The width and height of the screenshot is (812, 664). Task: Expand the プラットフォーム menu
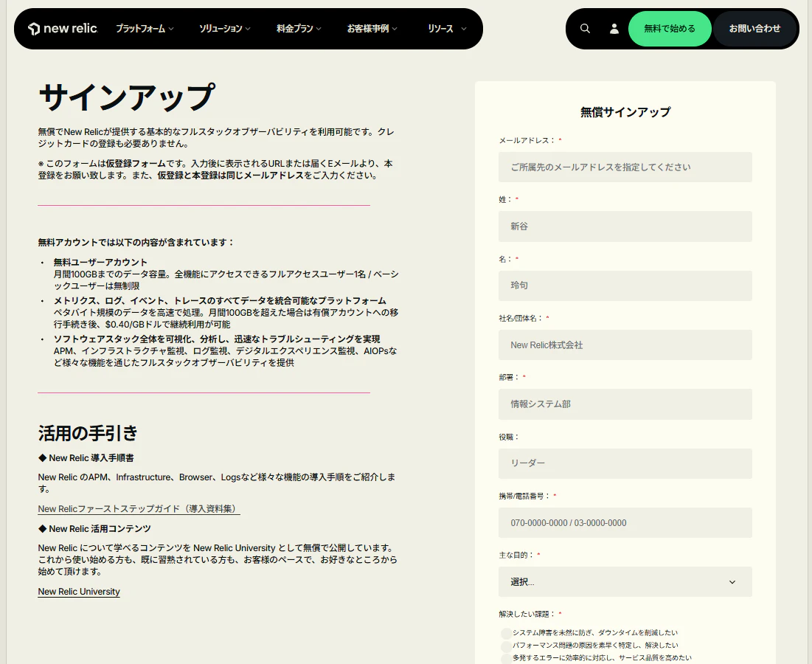pyautogui.click(x=145, y=29)
